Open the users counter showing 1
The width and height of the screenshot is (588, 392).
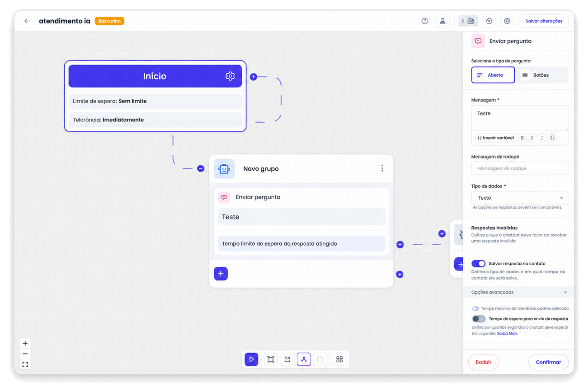(x=468, y=21)
